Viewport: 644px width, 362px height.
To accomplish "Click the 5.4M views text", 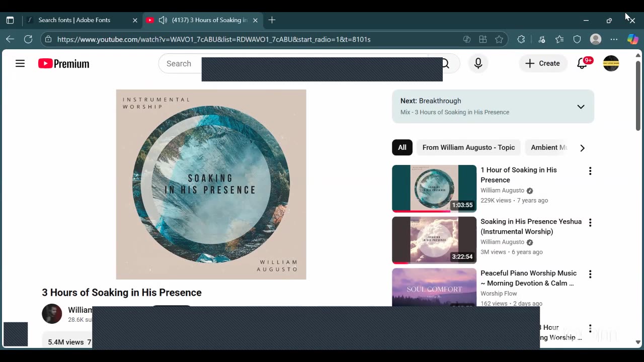I will (x=66, y=342).
